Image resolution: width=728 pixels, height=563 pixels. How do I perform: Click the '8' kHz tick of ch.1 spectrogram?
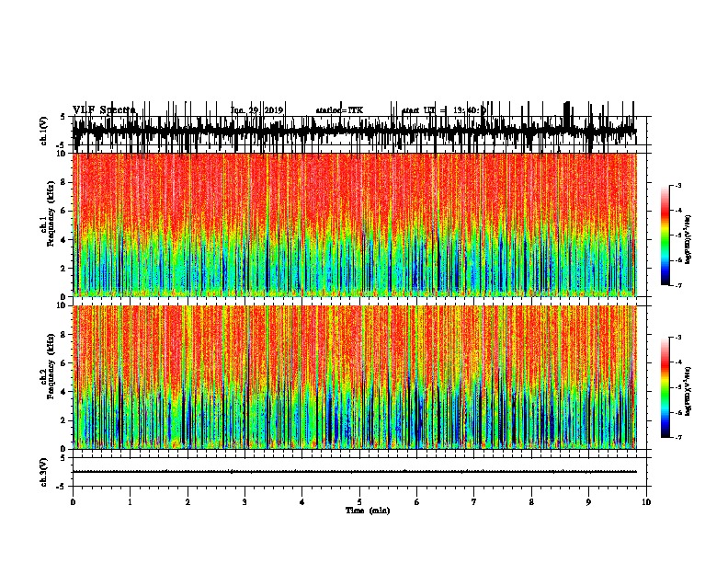pyautogui.click(x=64, y=182)
